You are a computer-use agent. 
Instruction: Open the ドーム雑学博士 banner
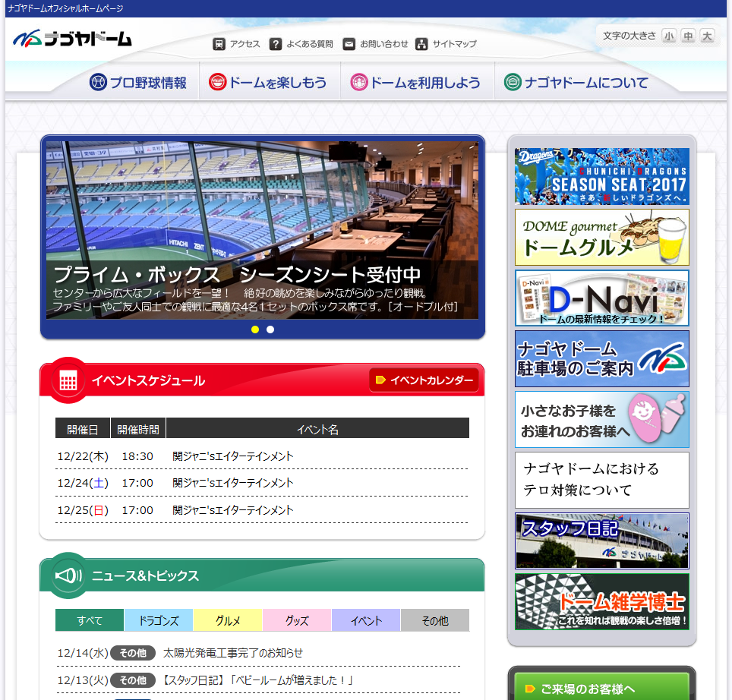click(601, 601)
